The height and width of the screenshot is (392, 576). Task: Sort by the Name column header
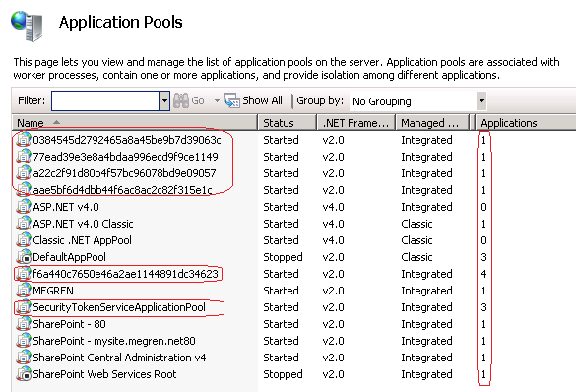click(135, 123)
